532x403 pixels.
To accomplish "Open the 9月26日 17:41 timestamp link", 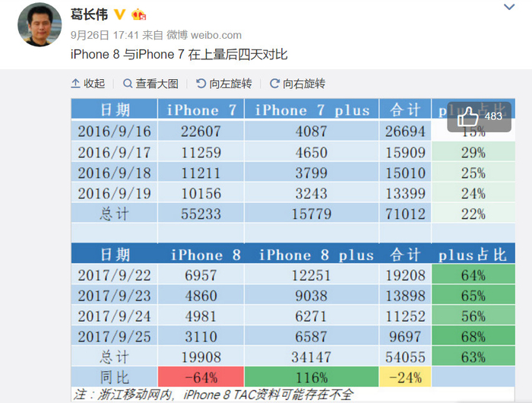I will (105, 35).
